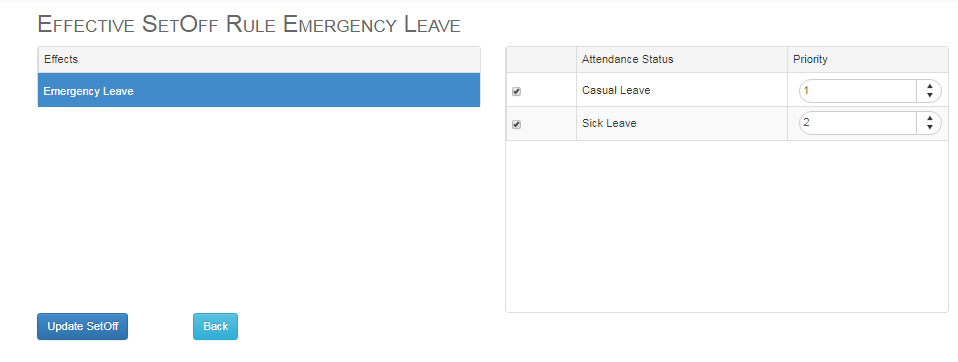Image resolution: width=958 pixels, height=362 pixels.
Task: Decrease Casual Leave priority with down arrow
Action: [x=929, y=95]
